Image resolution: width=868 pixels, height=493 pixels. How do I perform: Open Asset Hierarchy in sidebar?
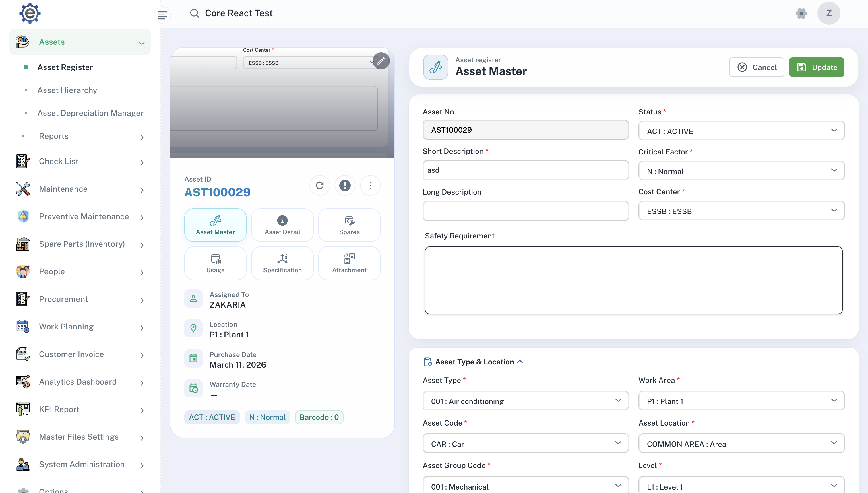coord(67,90)
